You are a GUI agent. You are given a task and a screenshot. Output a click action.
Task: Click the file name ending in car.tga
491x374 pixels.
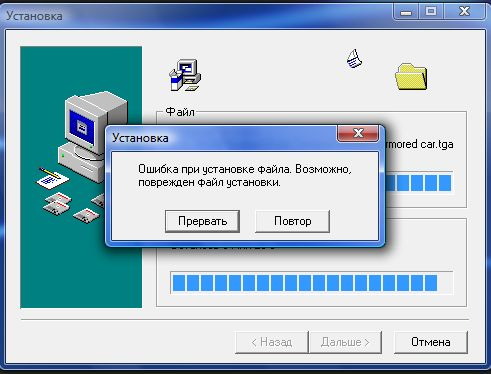point(419,144)
